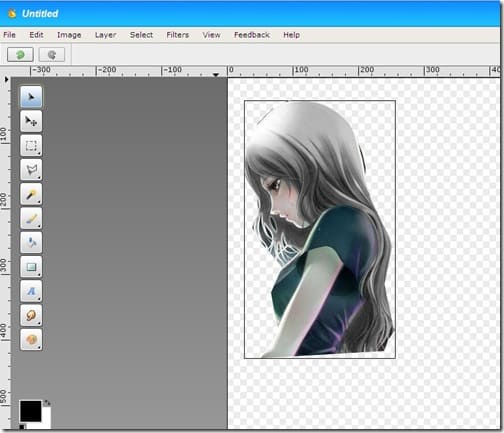Viewport: 504px width, 433px height.
Task: Select the Rectangle Shape tool
Action: [x=31, y=267]
